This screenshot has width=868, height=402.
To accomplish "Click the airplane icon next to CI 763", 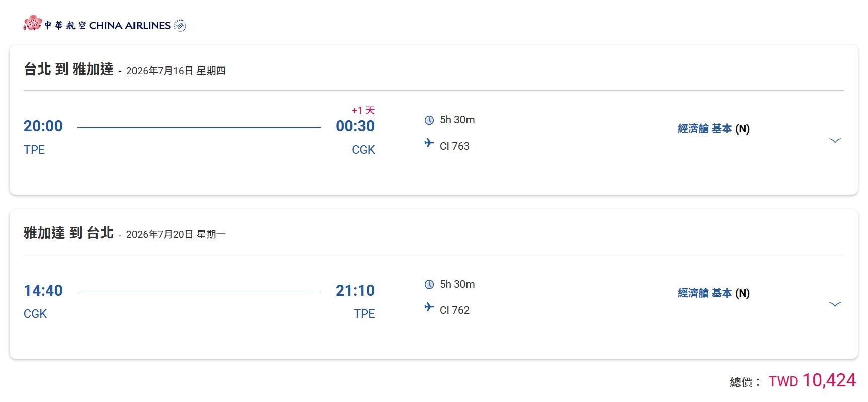I will [x=429, y=143].
